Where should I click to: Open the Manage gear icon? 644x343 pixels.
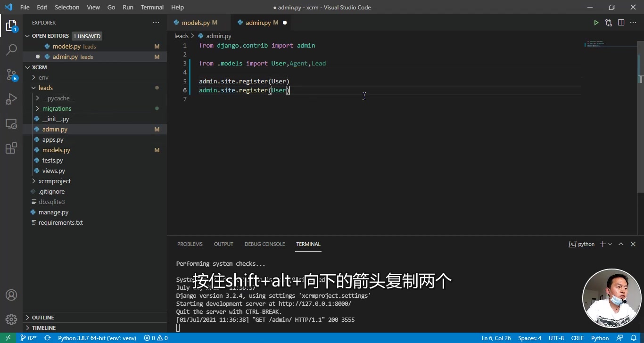point(11,319)
